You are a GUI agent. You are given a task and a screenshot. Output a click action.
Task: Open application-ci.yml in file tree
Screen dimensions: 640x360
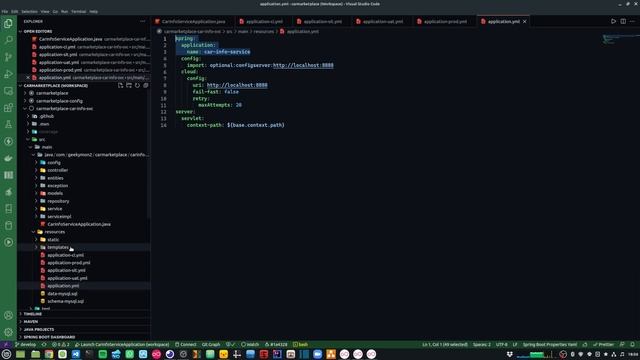pyautogui.click(x=65, y=255)
